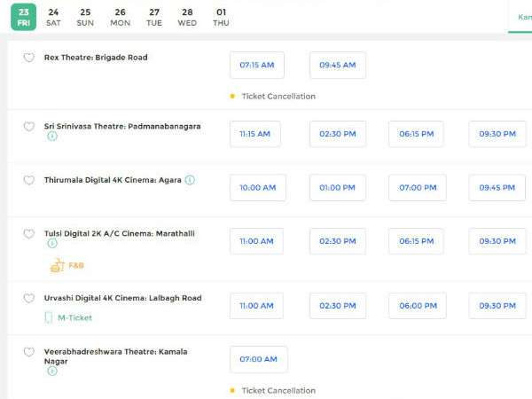Click info icon below Tulsi Digital Cinema
Viewport: 532px width, 399px height.
[51, 243]
